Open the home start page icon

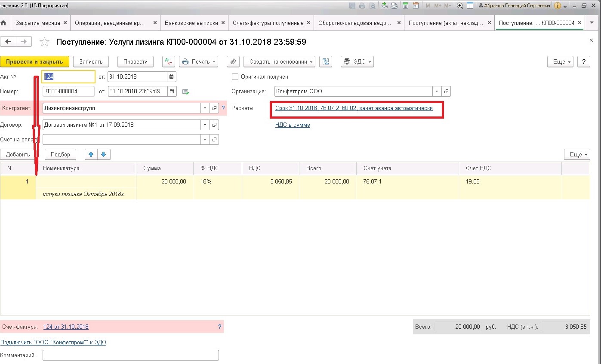pos(4,23)
